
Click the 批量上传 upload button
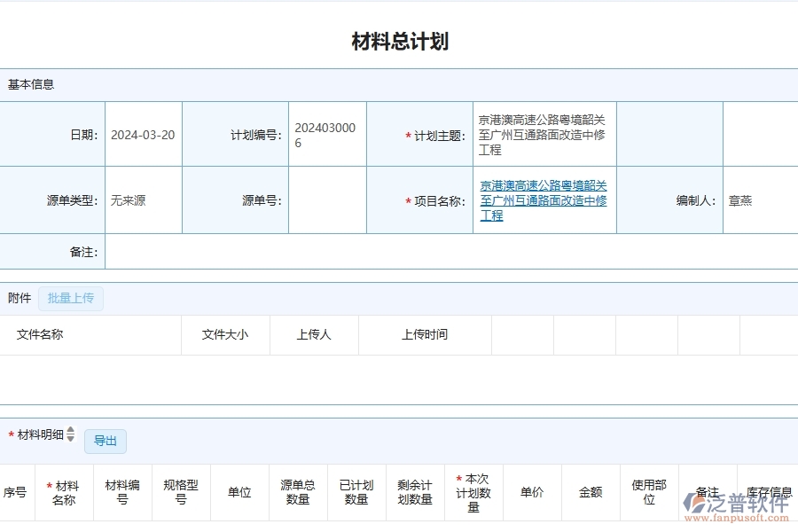[71, 298]
